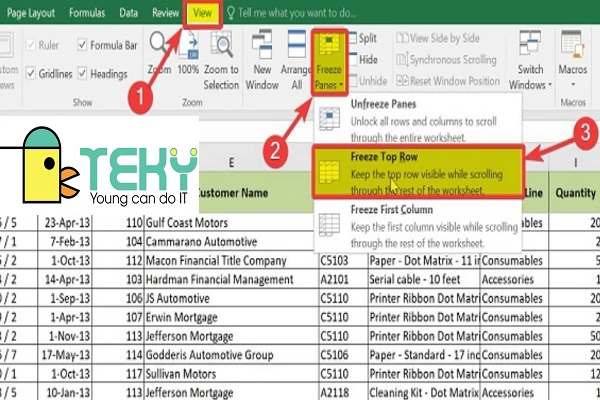Screen dimensions: 600x400
Task: Select Freeze Top Row option
Action: pos(417,172)
